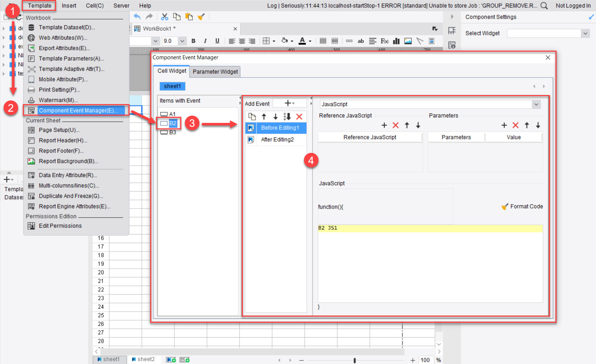
Task: Select sheet1 in Component Event Manager
Action: (172, 86)
